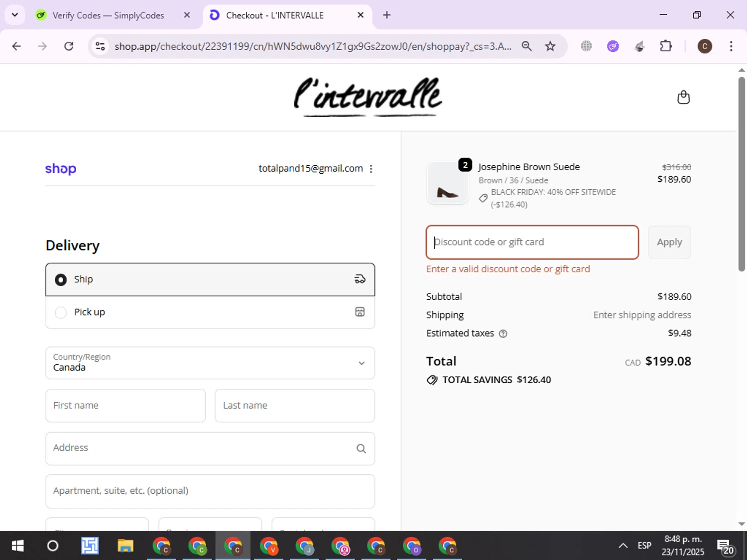Click the Total Savings tag icon
This screenshot has height=560, width=747.
coord(432,380)
